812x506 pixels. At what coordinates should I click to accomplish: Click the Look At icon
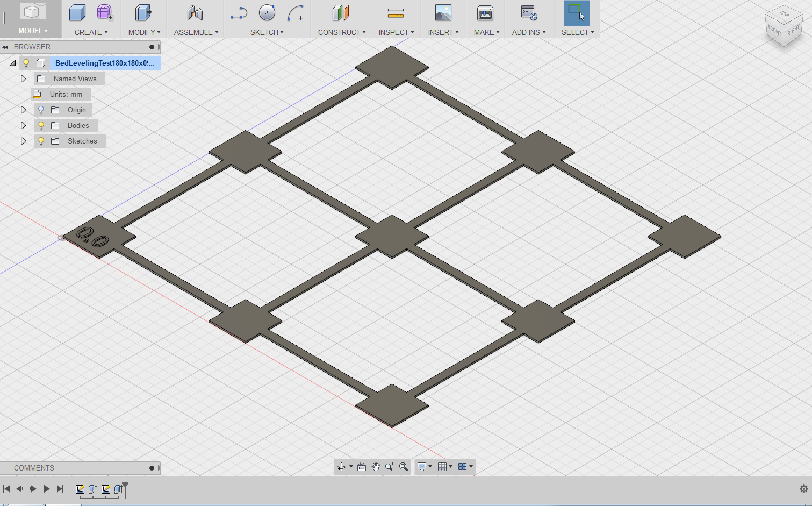[362, 467]
